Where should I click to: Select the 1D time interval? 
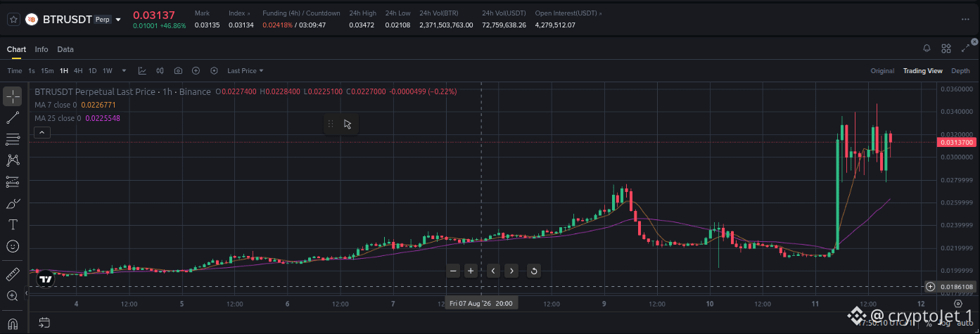click(92, 70)
